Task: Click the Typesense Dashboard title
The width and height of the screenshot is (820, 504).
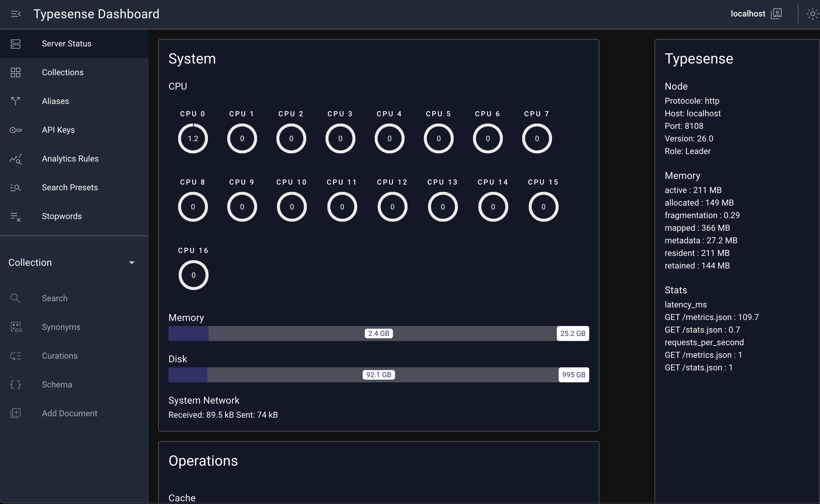Action: [96, 14]
